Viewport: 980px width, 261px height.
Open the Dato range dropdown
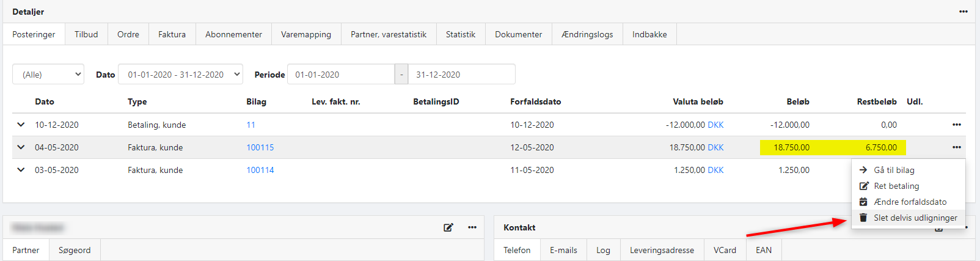tap(180, 75)
